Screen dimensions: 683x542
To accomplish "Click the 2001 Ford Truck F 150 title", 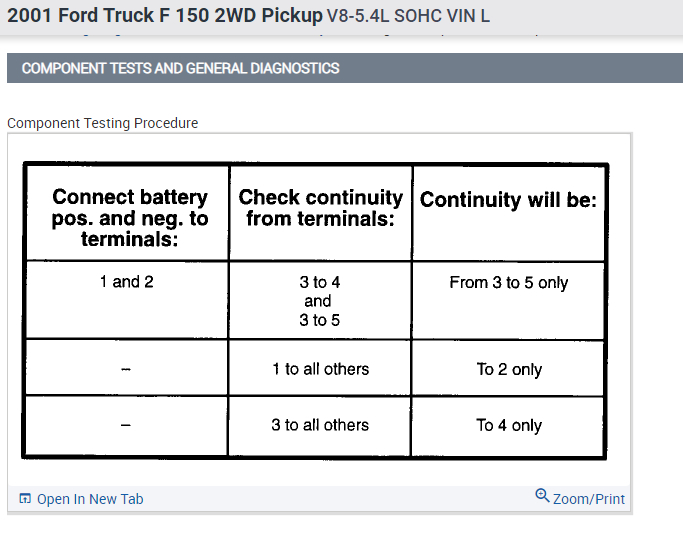I will 165,16.
